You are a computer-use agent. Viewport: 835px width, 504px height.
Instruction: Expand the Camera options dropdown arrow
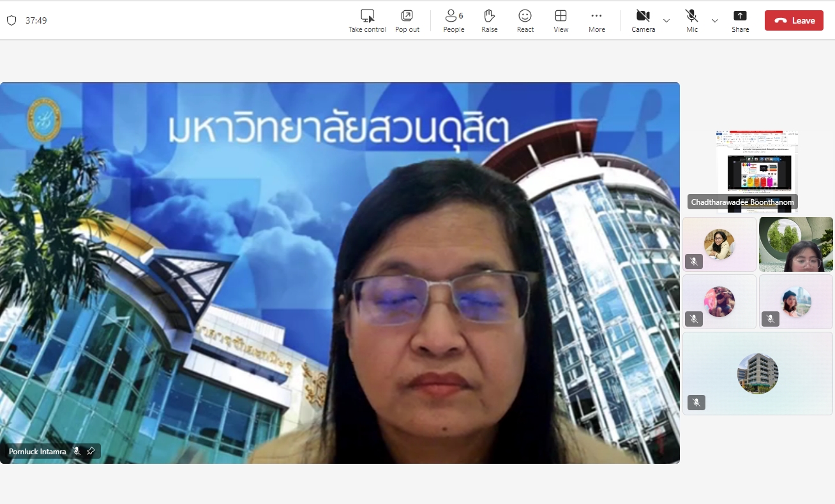click(x=666, y=20)
